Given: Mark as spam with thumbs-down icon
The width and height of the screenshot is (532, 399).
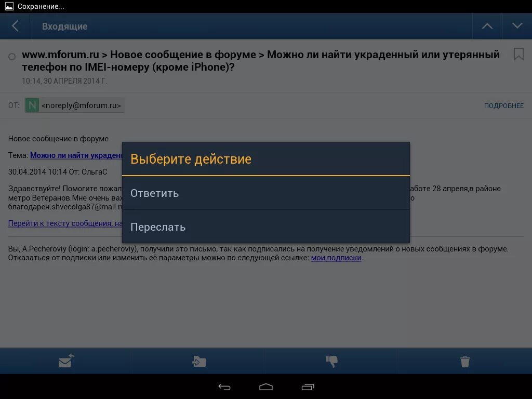Looking at the screenshot, I should [332, 361].
